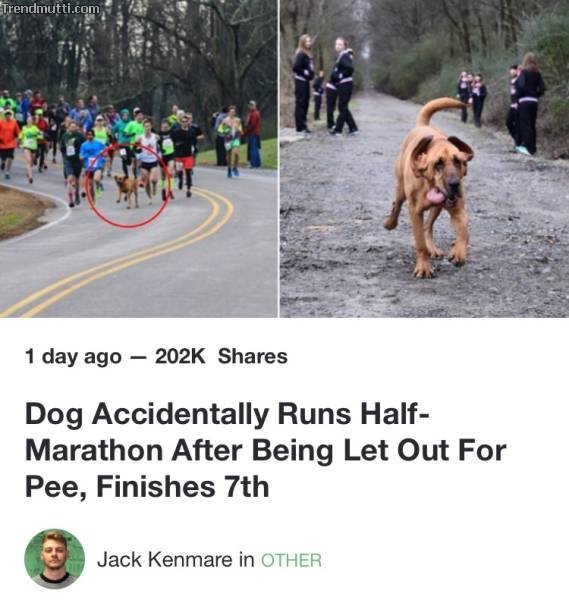Click the runner in the orange shirt
Viewport: 569px width, 600px height.
8,144
